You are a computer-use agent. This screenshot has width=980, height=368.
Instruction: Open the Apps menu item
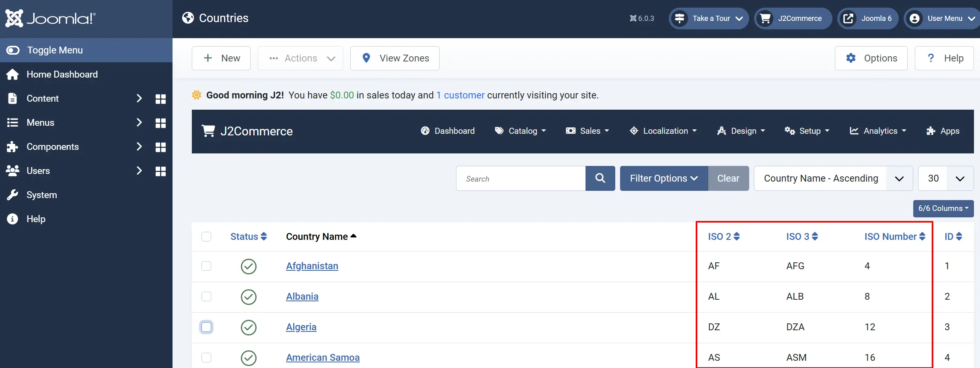point(943,131)
